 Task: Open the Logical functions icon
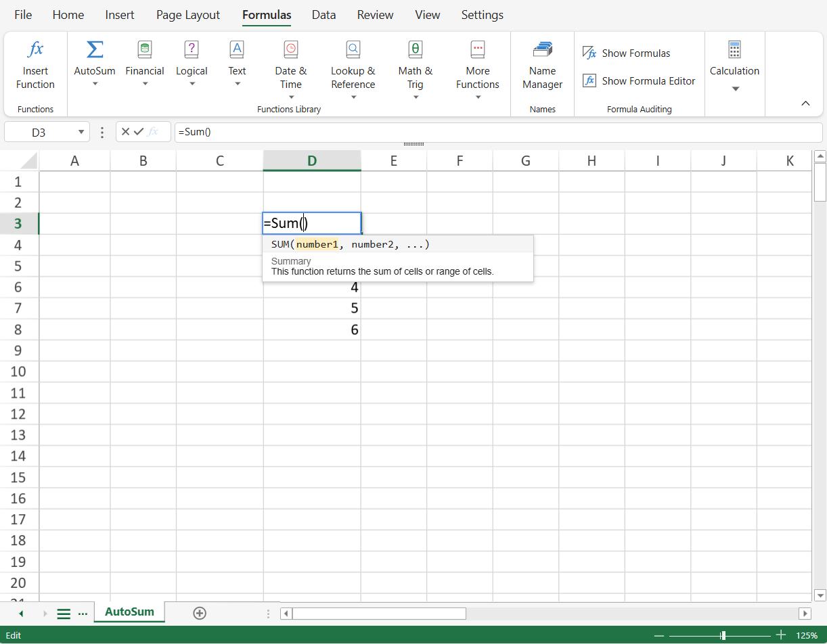click(x=192, y=50)
